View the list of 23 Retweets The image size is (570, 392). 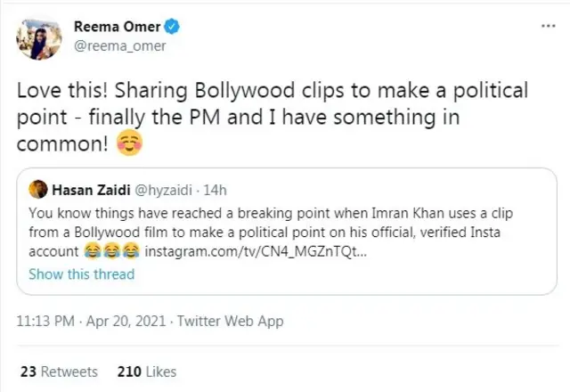[59, 371]
